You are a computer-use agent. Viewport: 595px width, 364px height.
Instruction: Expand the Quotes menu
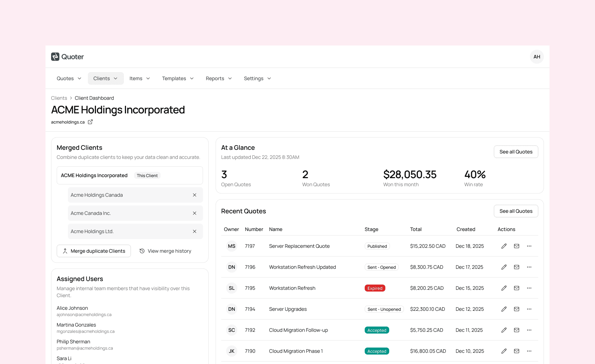69,78
